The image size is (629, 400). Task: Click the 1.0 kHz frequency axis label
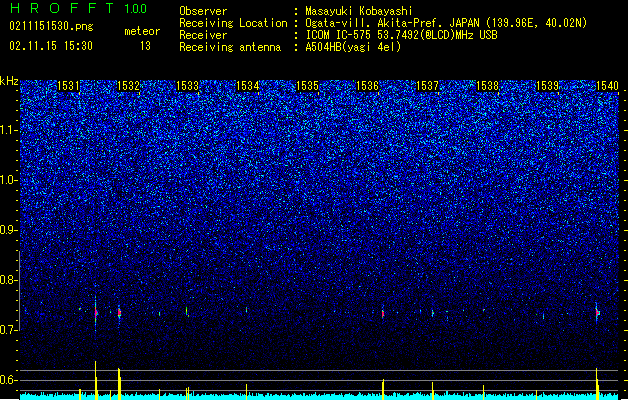9,180
